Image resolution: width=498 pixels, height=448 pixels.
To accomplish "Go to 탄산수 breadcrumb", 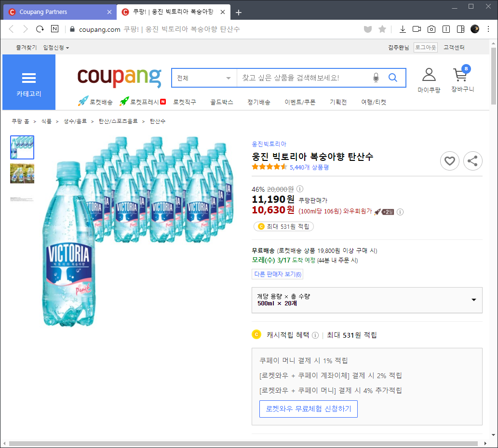I will [158, 121].
